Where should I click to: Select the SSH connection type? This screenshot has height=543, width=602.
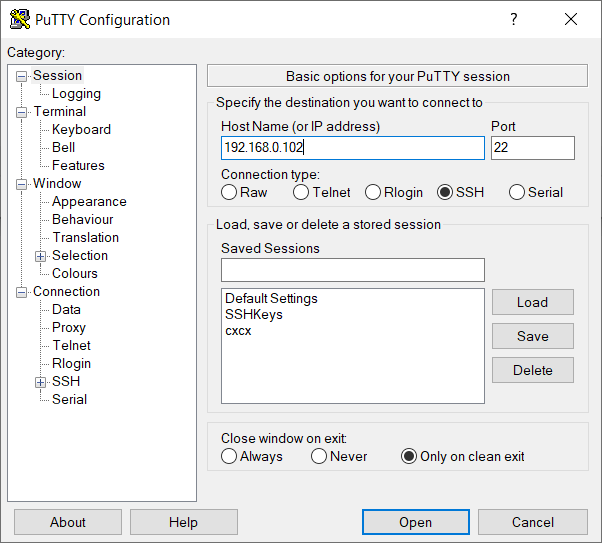pos(445,193)
